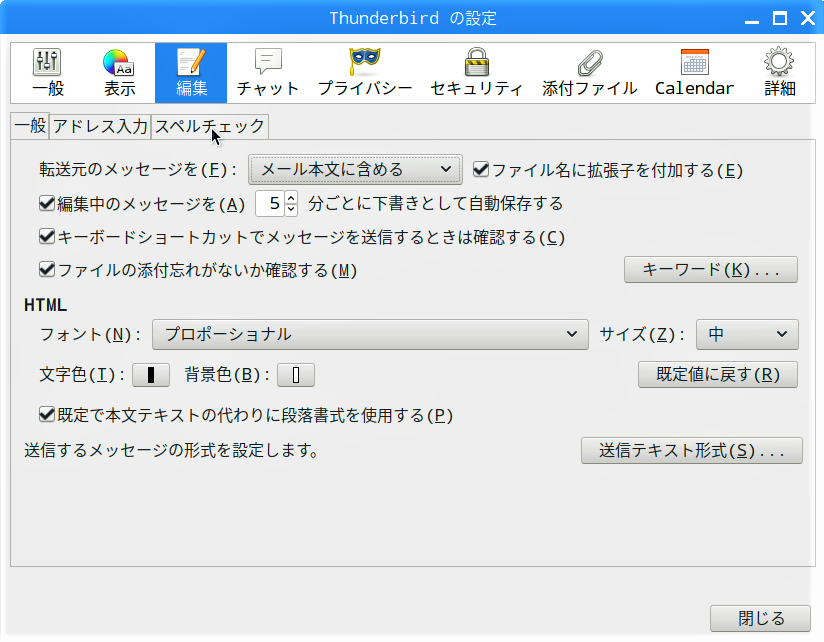Open the サイズ 中 dropdown

click(747, 335)
